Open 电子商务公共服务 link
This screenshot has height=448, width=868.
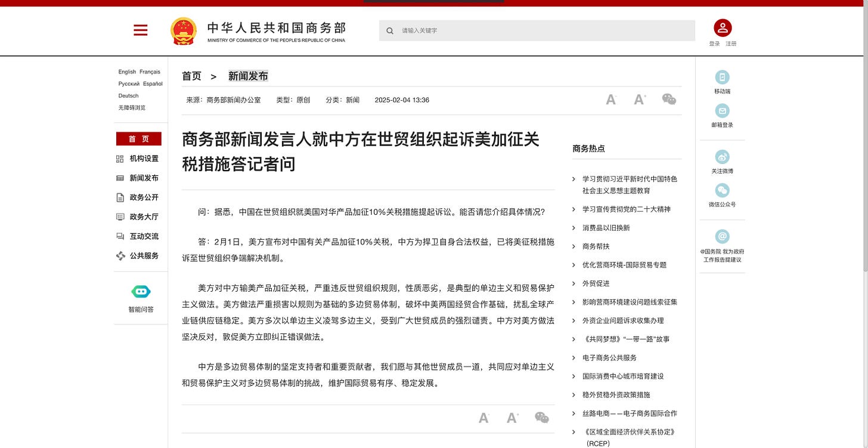point(610,357)
